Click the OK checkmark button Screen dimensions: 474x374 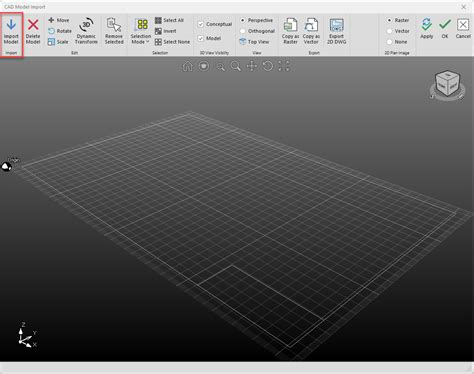[x=445, y=28]
